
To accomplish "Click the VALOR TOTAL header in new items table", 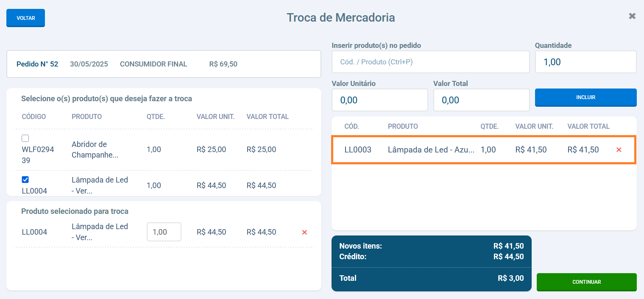I will tap(588, 126).
